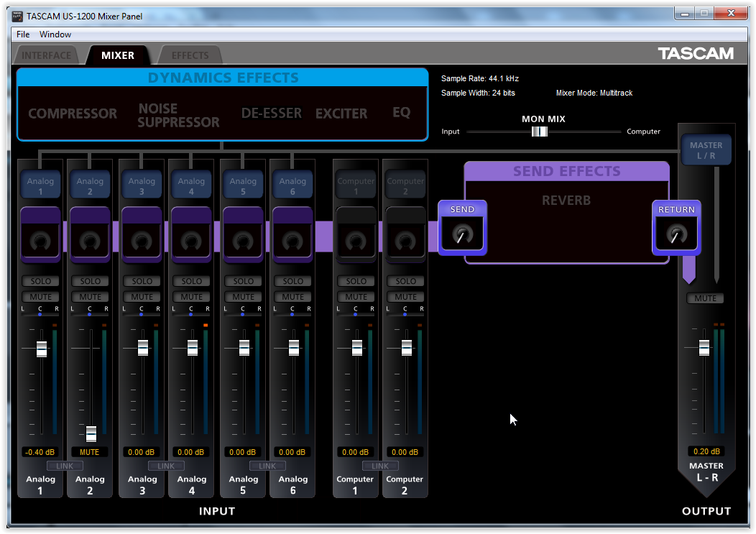
Task: Click the app icon in title bar
Action: (x=17, y=16)
